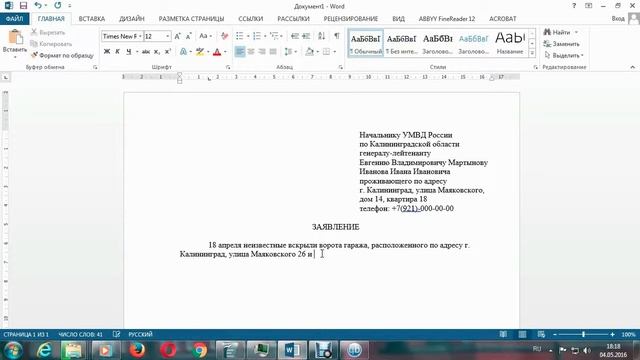Open the РЕЦЕНЗИРОВАНИЕ tab
Screen dimensions: 640x360
(351, 19)
